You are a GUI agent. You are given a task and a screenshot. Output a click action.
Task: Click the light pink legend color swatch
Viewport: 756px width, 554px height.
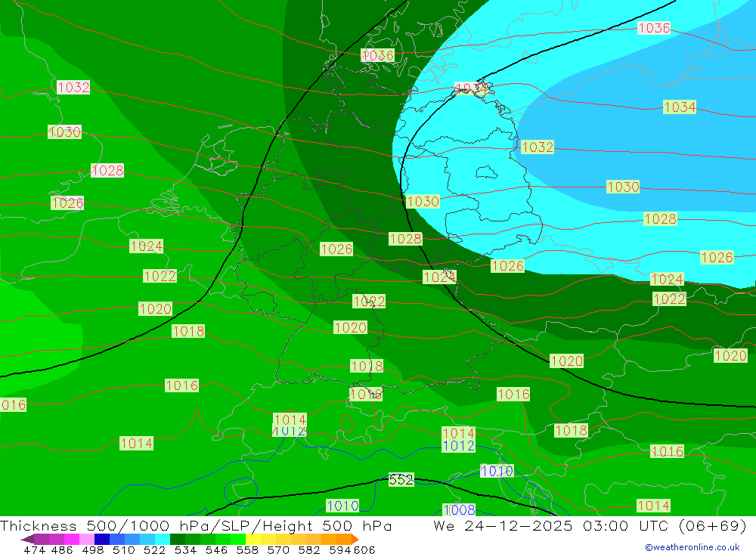[87, 539]
